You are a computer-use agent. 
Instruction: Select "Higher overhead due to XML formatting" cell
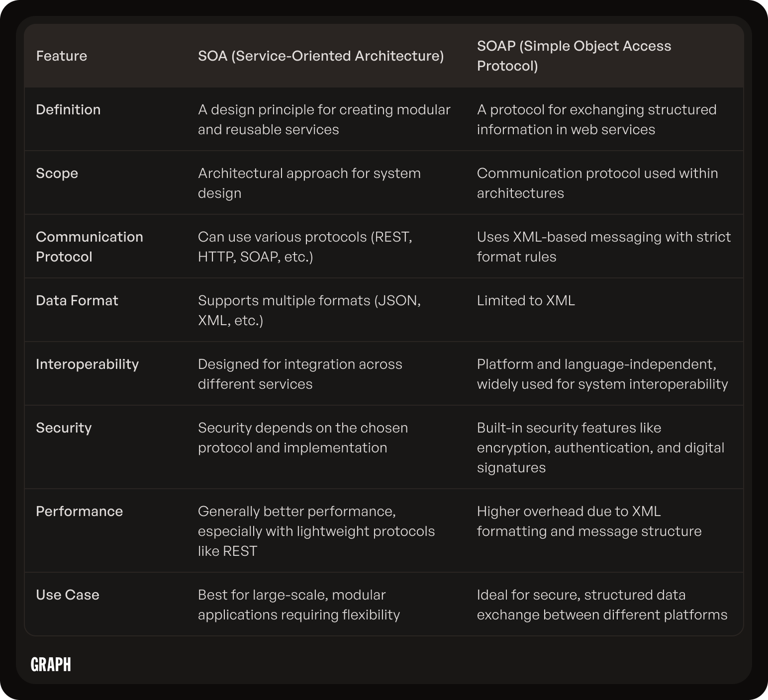click(x=589, y=521)
